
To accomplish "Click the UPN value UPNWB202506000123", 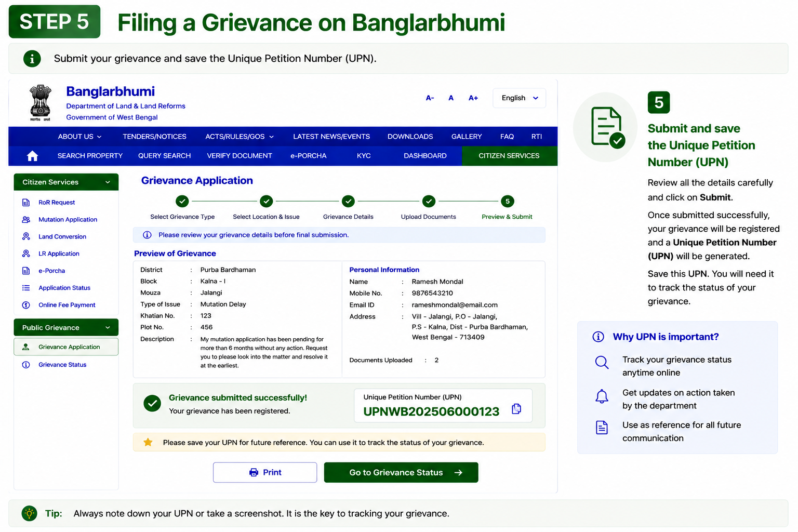I will [431, 412].
